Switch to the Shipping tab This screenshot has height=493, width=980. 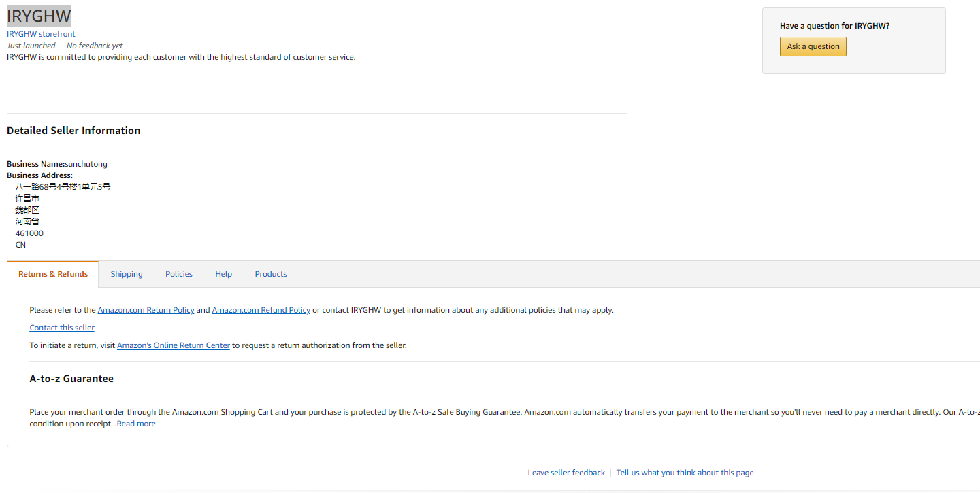pos(127,274)
